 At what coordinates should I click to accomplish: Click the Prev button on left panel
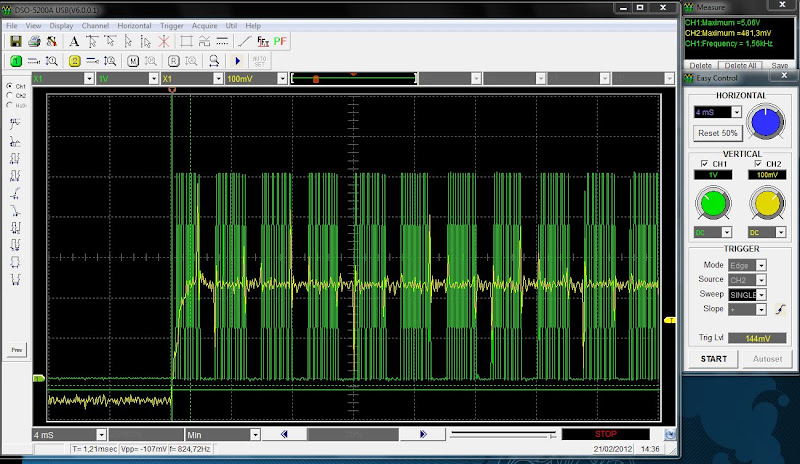[17, 350]
